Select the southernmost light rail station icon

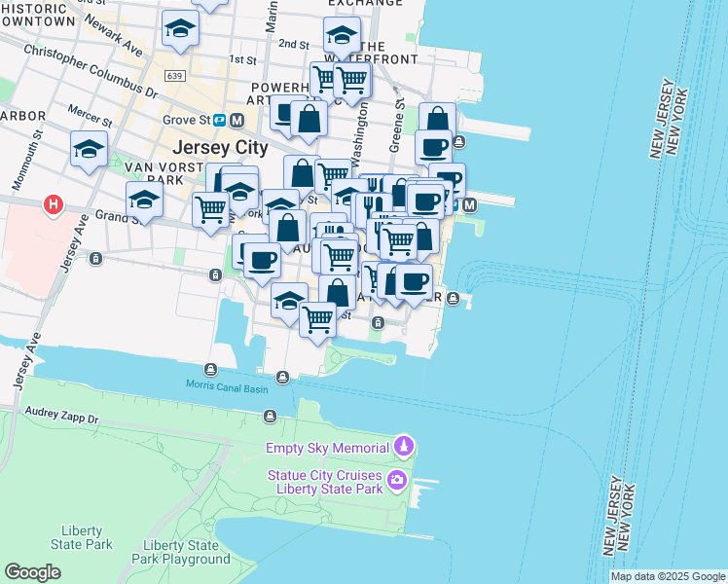tap(378, 322)
